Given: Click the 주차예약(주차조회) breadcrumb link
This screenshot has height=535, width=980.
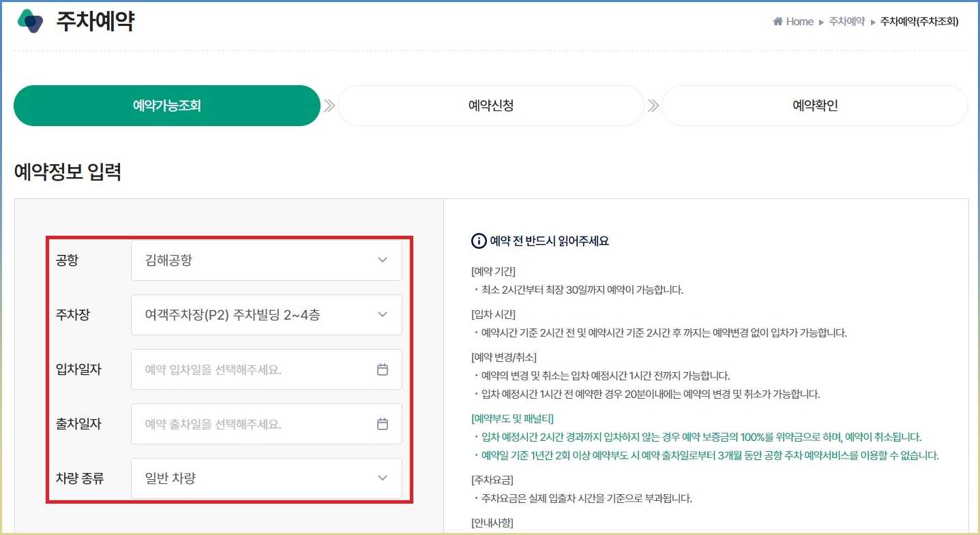Looking at the screenshot, I should pos(919,21).
